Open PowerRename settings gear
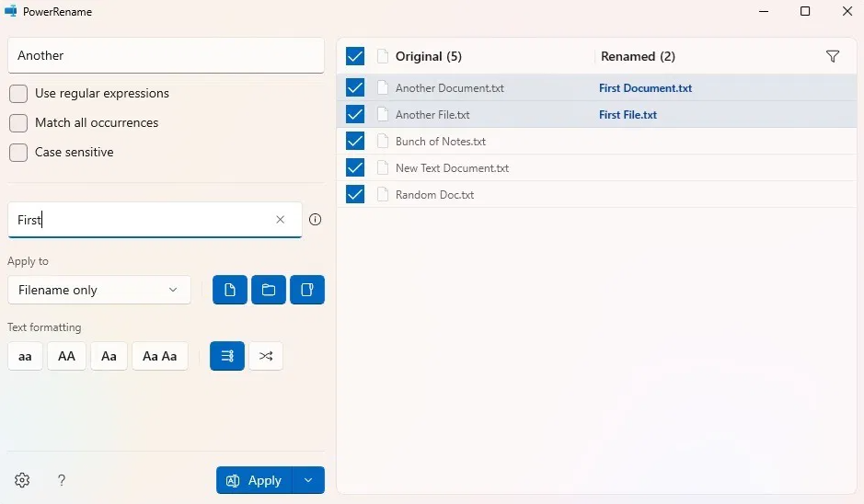Screen dimensions: 864x504 click(22, 480)
